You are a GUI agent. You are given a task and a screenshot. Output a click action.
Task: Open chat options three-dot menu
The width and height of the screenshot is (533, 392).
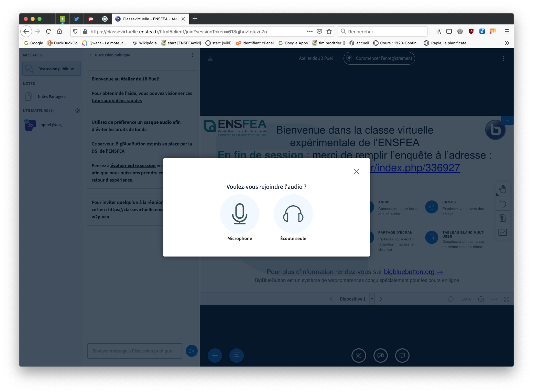point(192,55)
